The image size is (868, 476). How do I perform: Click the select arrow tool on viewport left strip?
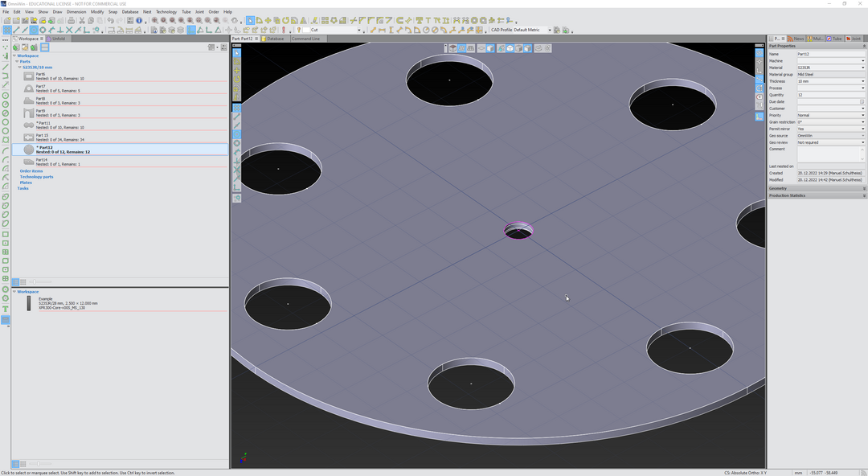tap(236, 52)
